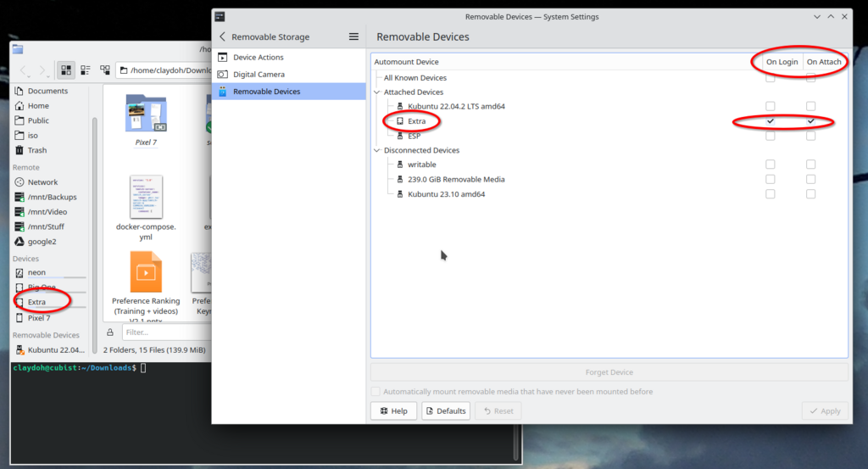Open the hamburger menu in System Settings
Screen dimensions: 868x469
pos(353,36)
